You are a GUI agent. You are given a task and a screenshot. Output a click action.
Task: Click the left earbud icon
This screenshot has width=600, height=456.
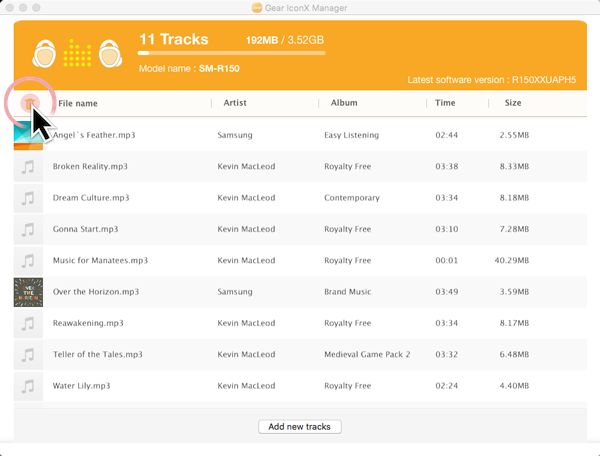pyautogui.click(x=44, y=54)
